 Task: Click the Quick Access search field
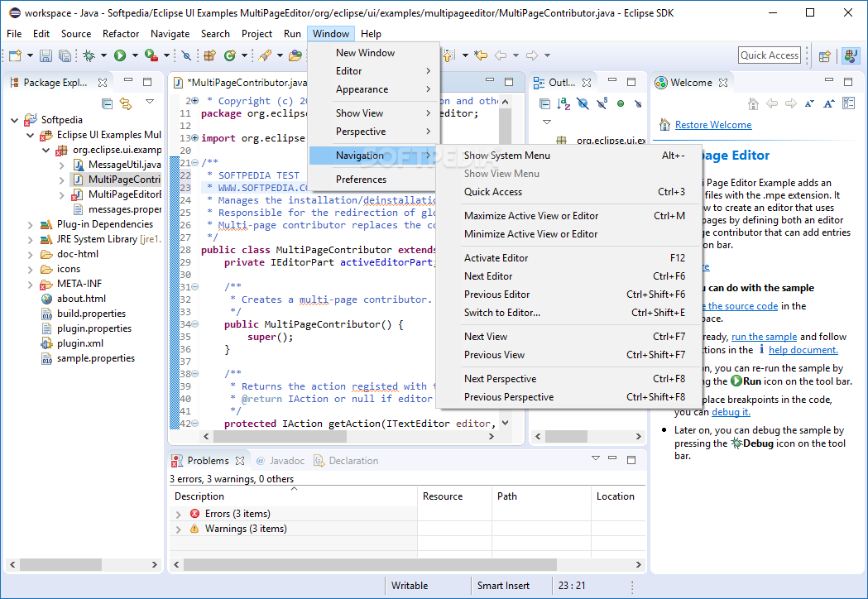point(770,55)
